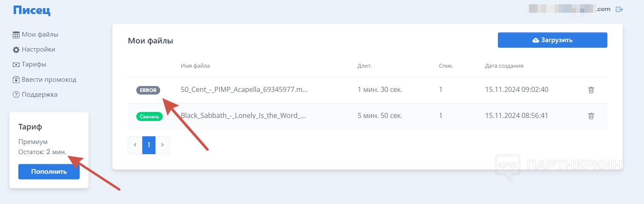This screenshot has width=644, height=204.
Task: Go to previous page with left chevron
Action: coord(135,145)
